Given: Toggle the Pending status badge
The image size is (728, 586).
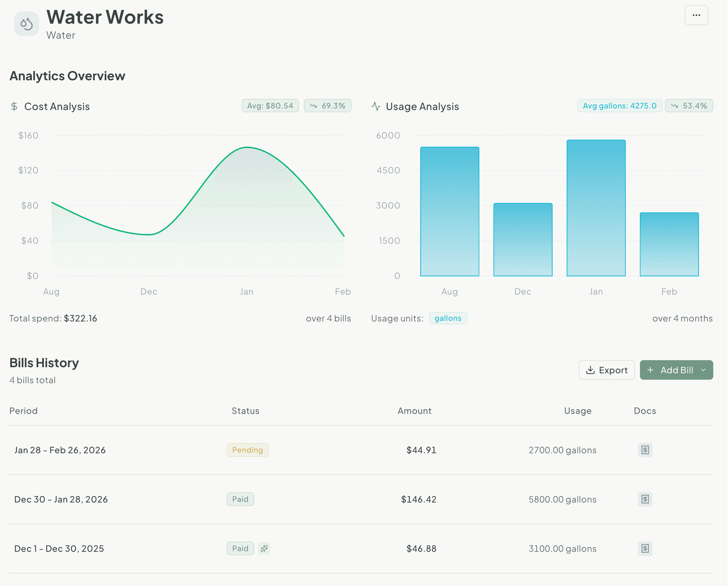Looking at the screenshot, I should 247,450.
